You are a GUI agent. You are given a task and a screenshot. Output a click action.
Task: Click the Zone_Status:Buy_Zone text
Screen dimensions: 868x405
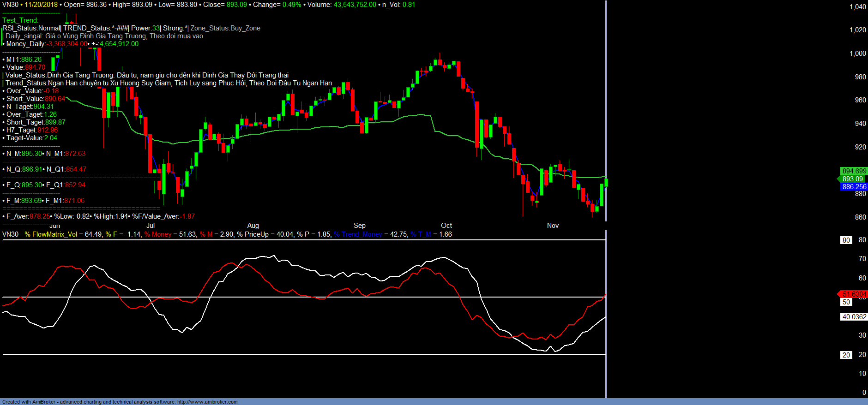225,28
